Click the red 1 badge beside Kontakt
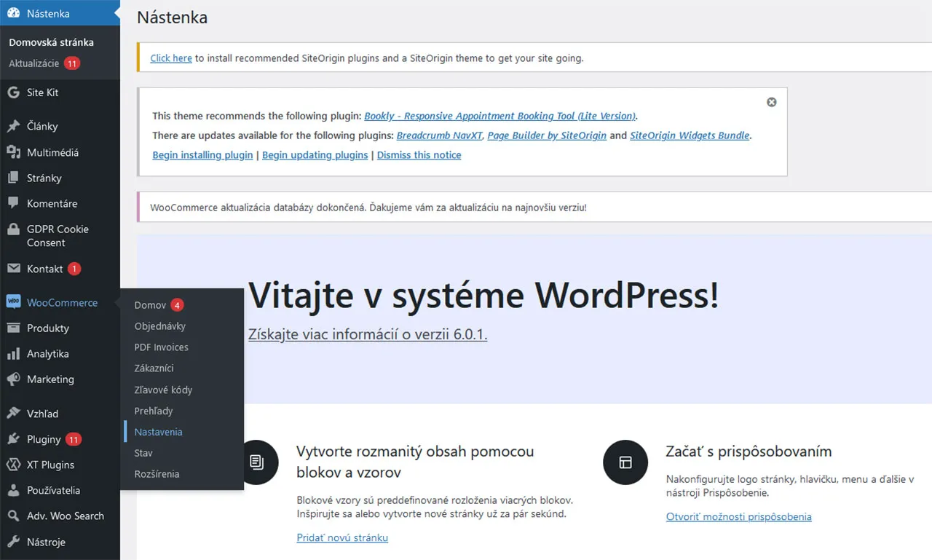The width and height of the screenshot is (932, 560). 74,269
